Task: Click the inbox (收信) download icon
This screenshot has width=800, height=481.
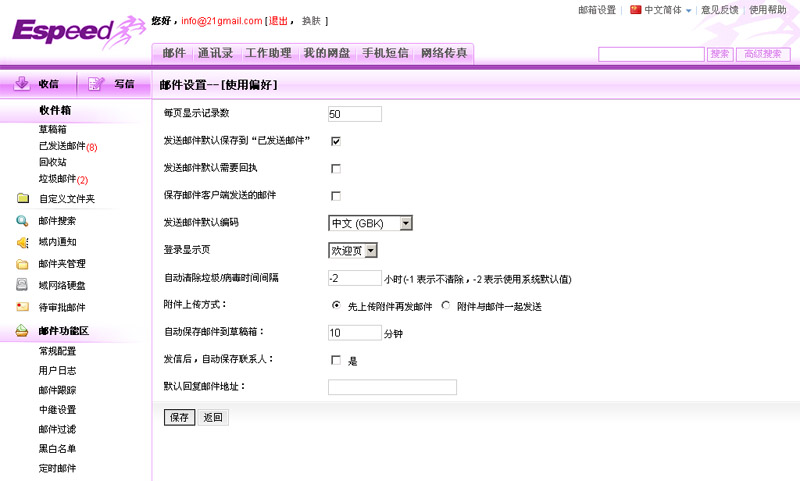Action: (x=21, y=84)
